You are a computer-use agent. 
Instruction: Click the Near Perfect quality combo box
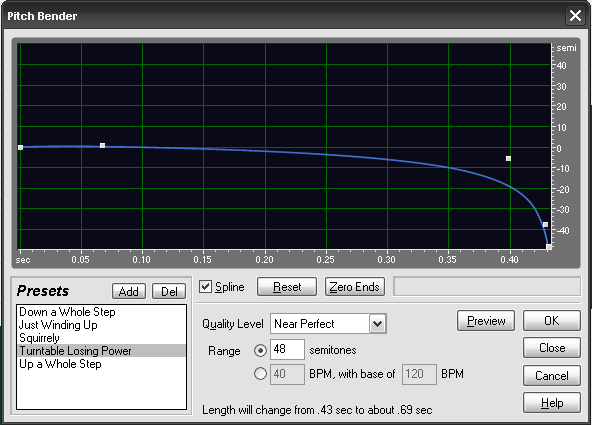328,324
